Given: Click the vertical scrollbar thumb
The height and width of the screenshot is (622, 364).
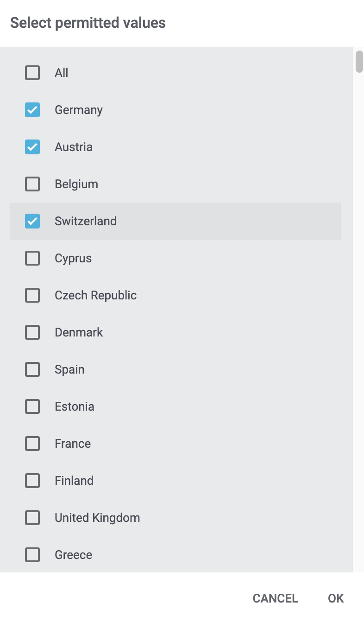Looking at the screenshot, I should click(359, 62).
